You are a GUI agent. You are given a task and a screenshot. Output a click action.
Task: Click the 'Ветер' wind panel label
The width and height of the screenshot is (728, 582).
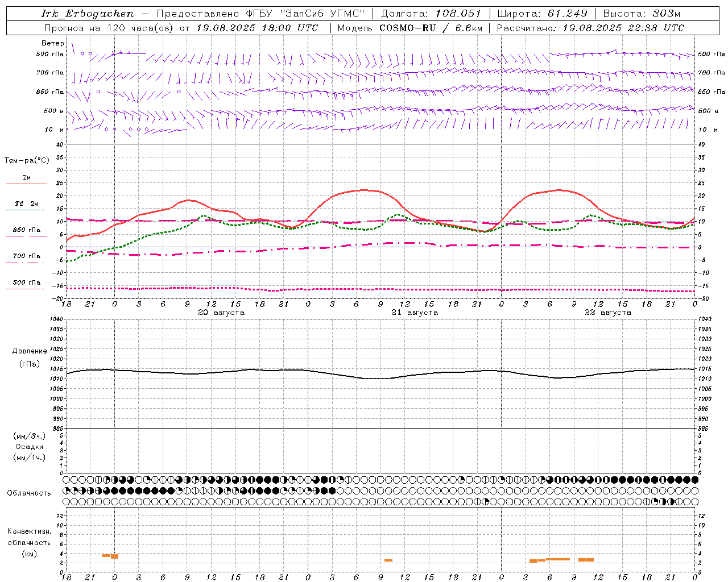[x=53, y=43]
